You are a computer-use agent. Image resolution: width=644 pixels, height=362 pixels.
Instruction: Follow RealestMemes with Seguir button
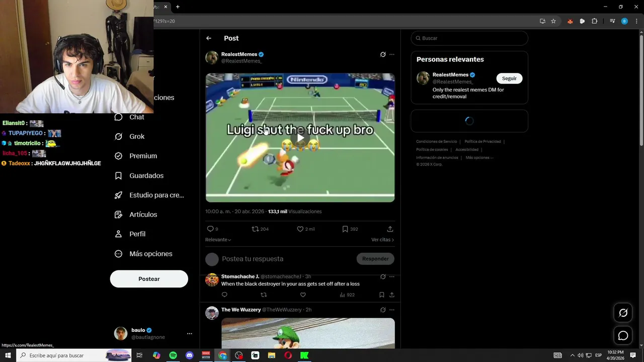coord(509,78)
